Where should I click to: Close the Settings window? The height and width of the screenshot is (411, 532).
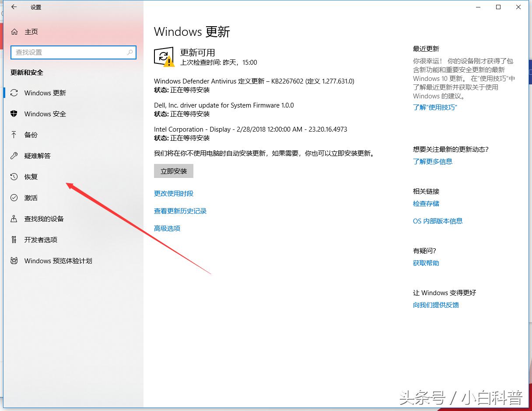[x=518, y=7]
